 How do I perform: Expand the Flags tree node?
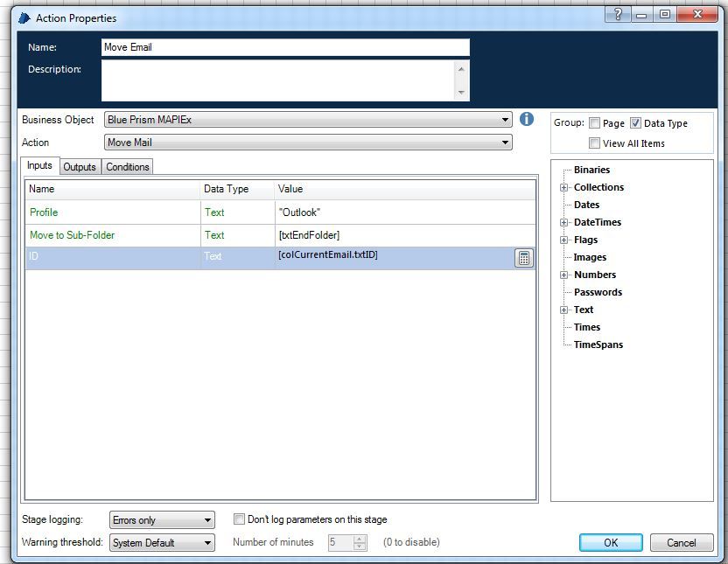[563, 240]
